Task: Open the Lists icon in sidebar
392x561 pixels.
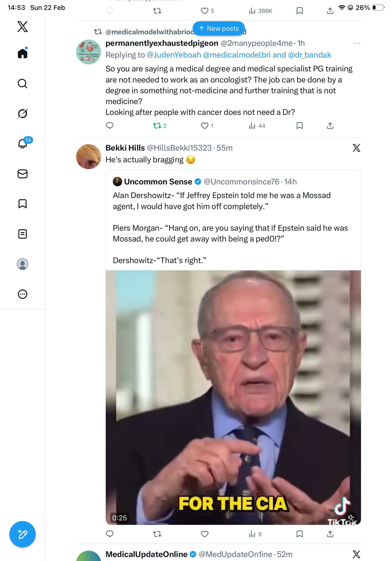Action: tap(23, 234)
